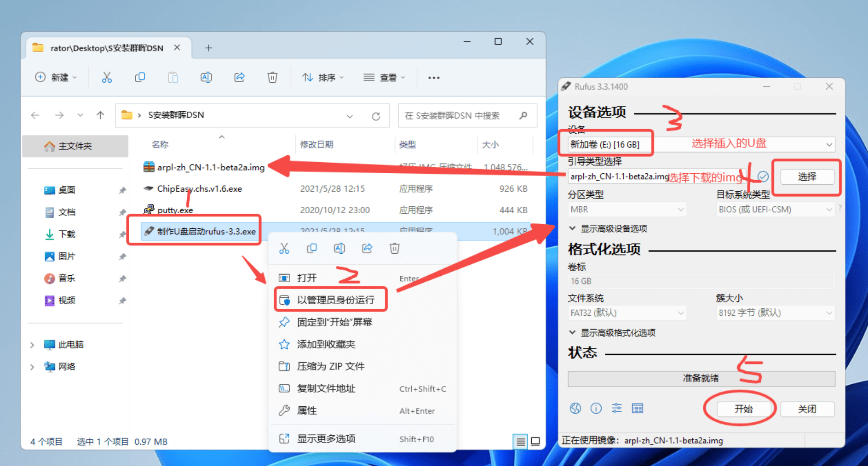Click the checksum checkmark icon beside image
The height and width of the screenshot is (466, 868).
click(x=763, y=176)
